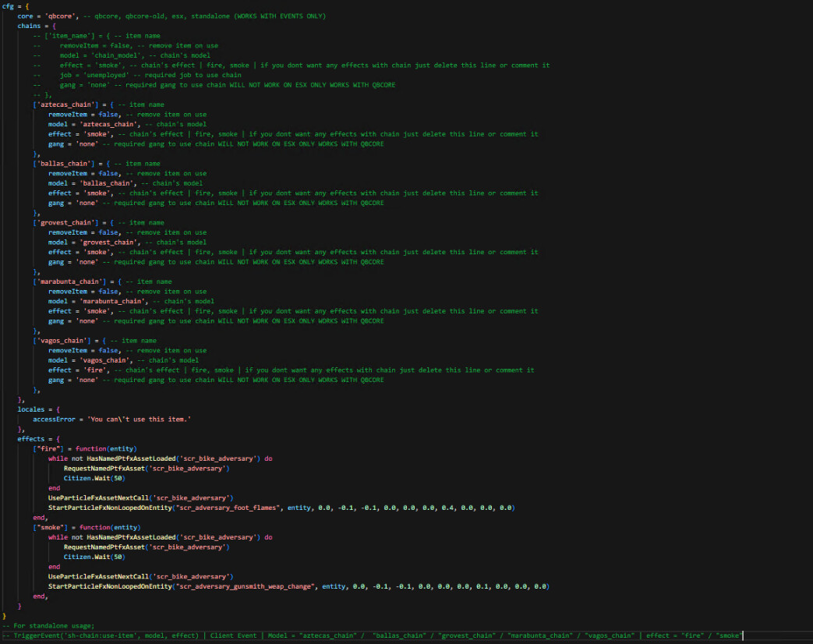The image size is (813, 644).
Task: Click effect value 'fire' under vagos_chain
Action: pyautogui.click(x=94, y=371)
